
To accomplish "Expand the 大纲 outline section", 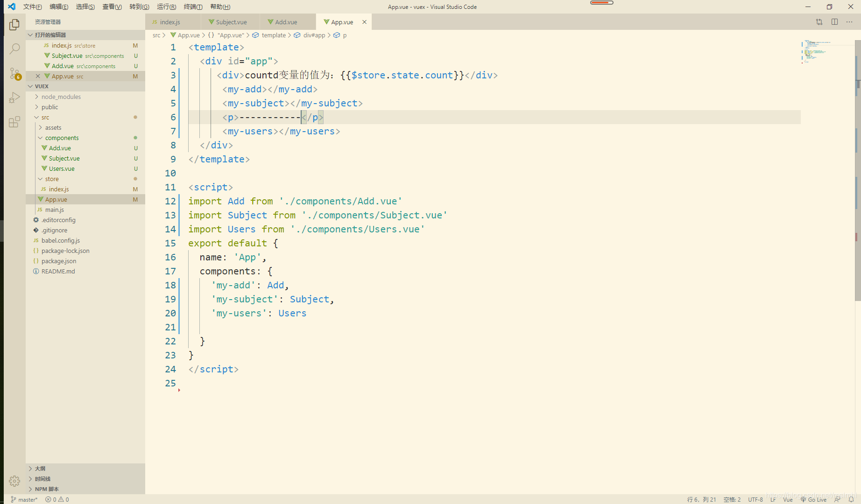I will (x=85, y=469).
